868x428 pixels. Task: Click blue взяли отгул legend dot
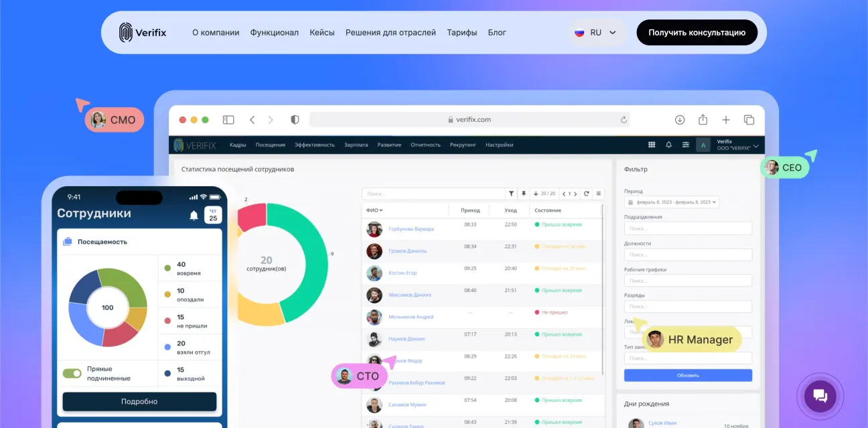point(167,347)
